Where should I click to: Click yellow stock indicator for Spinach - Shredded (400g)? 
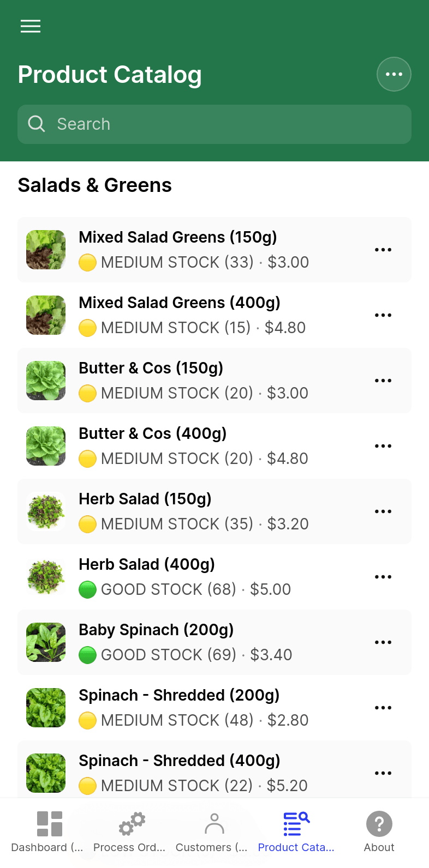tap(88, 786)
